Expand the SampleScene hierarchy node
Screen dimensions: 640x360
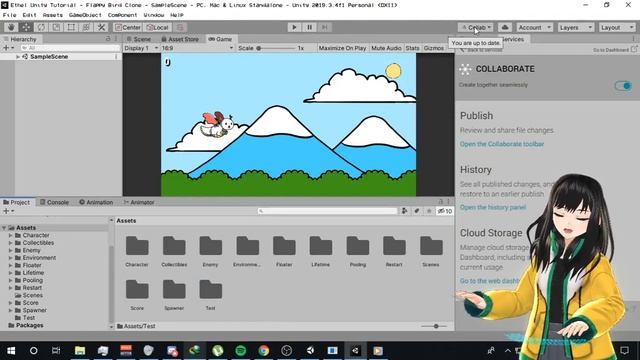[18, 57]
